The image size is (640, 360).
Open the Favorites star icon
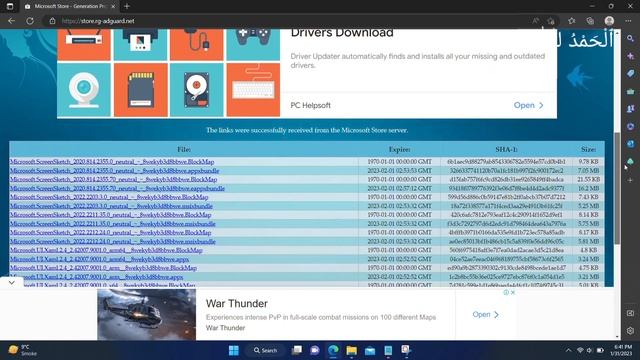coord(571,21)
